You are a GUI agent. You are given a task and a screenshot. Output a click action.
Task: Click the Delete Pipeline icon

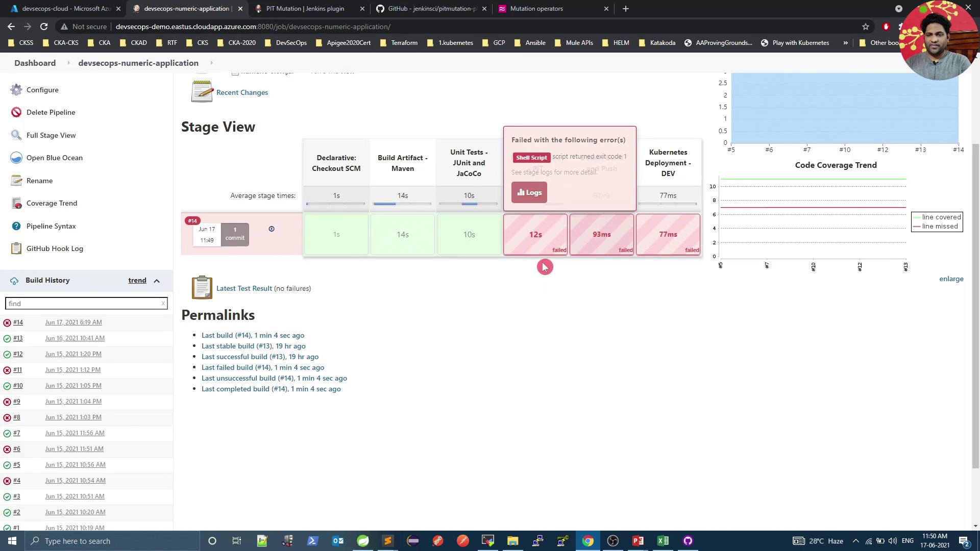[x=16, y=112]
